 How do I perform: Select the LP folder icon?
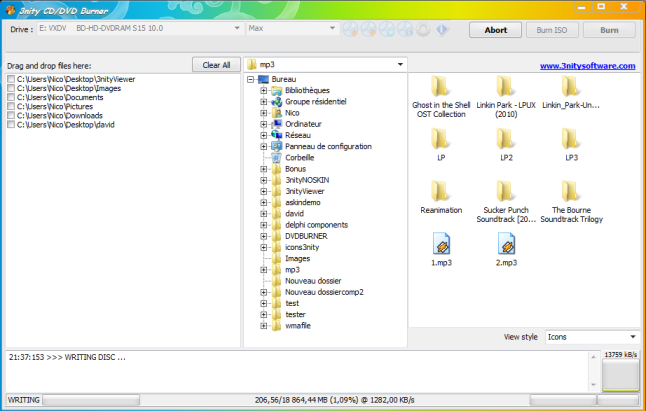click(441, 139)
